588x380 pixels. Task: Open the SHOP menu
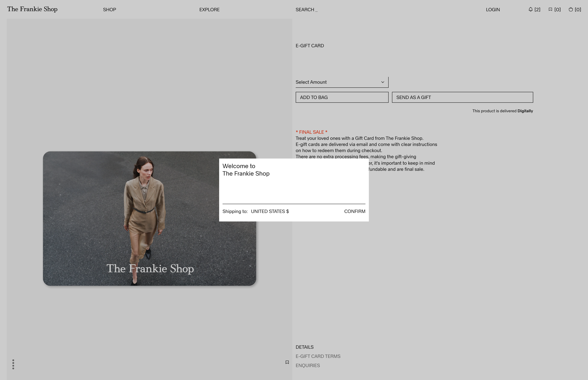point(109,10)
